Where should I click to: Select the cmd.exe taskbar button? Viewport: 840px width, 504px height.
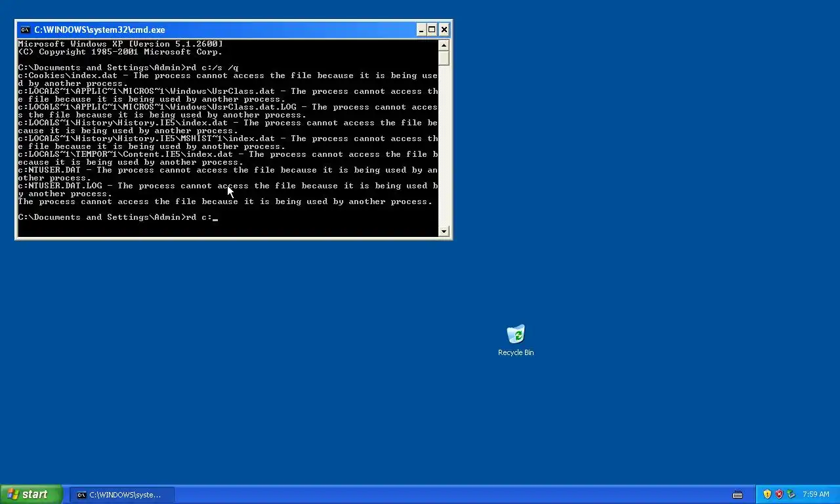[123, 495]
